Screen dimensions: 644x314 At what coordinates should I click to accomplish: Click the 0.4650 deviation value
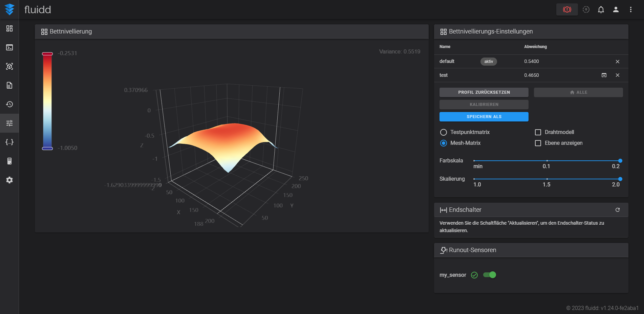pyautogui.click(x=532, y=75)
